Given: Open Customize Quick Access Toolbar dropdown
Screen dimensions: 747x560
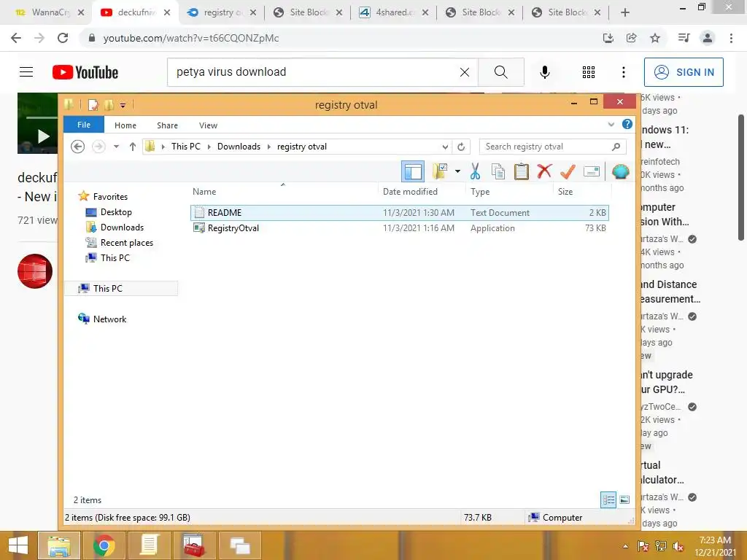Looking at the screenshot, I should click(123, 105).
